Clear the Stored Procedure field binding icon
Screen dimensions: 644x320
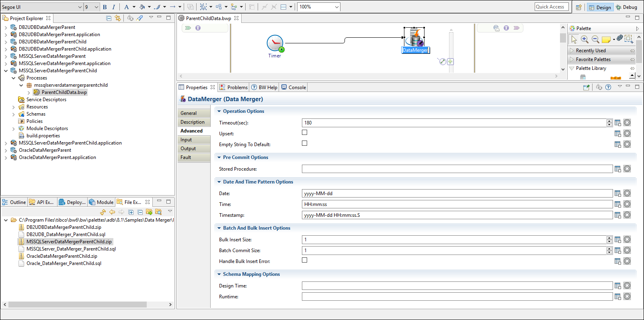(x=627, y=169)
